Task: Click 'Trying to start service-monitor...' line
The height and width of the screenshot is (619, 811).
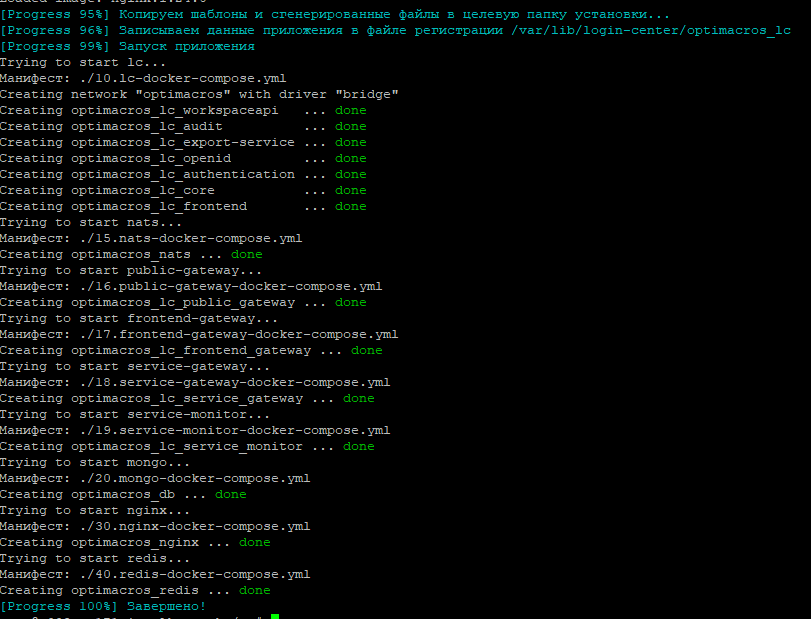Action: point(135,415)
